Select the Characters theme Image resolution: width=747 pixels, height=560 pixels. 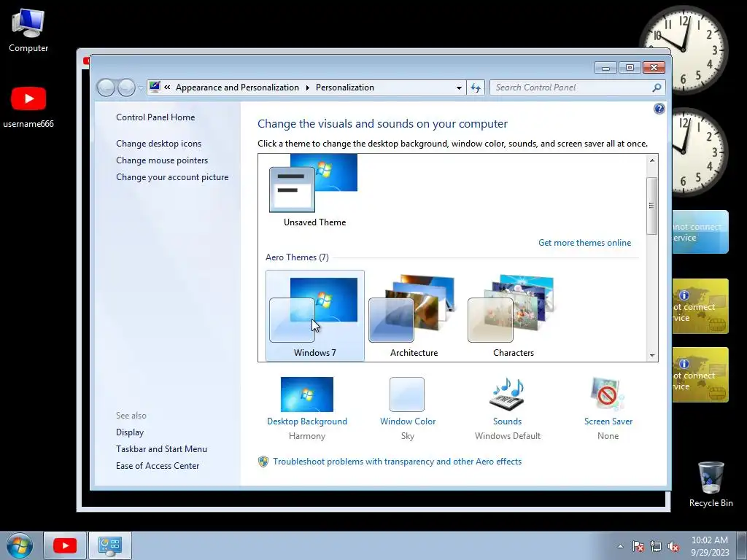click(x=513, y=316)
